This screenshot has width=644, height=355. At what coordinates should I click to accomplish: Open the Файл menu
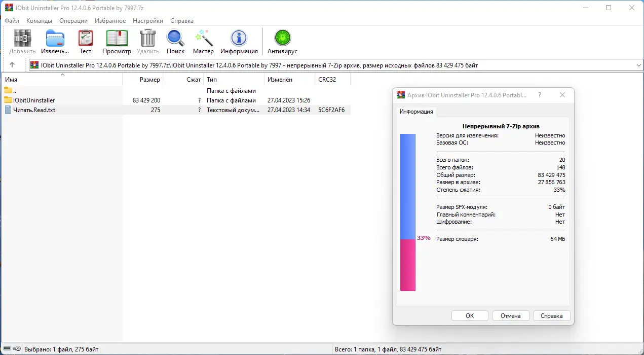coord(12,21)
